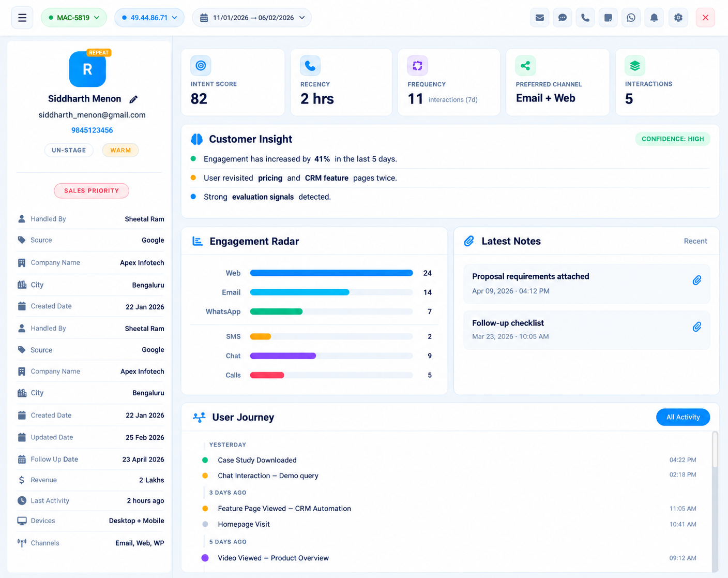Open notifications bell icon
728x578 pixels.
click(654, 18)
